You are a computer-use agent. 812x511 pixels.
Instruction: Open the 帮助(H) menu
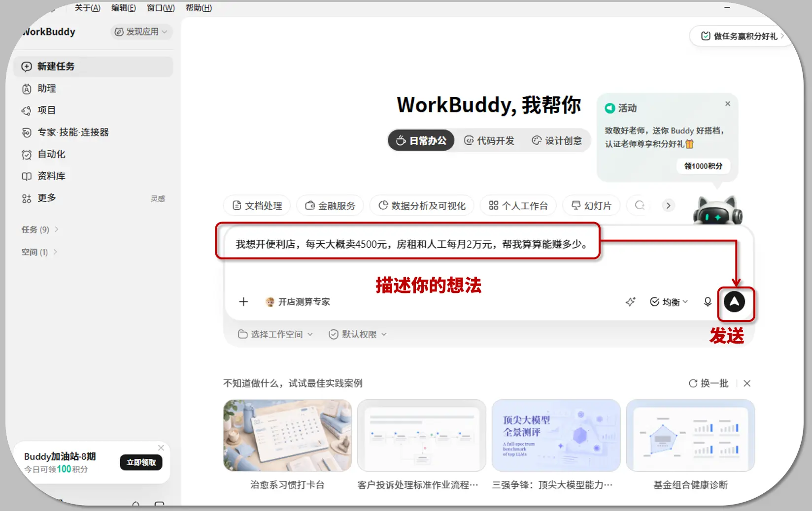tap(199, 8)
